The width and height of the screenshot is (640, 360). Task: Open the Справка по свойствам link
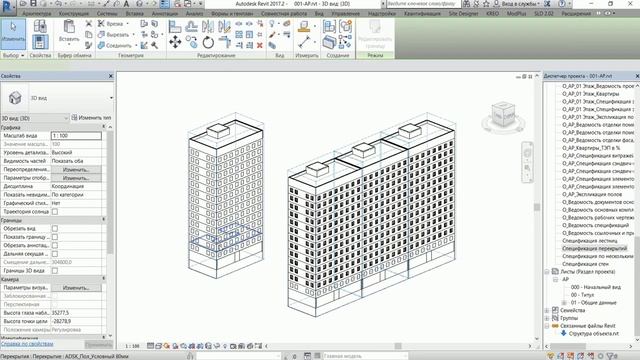[x=27, y=344]
